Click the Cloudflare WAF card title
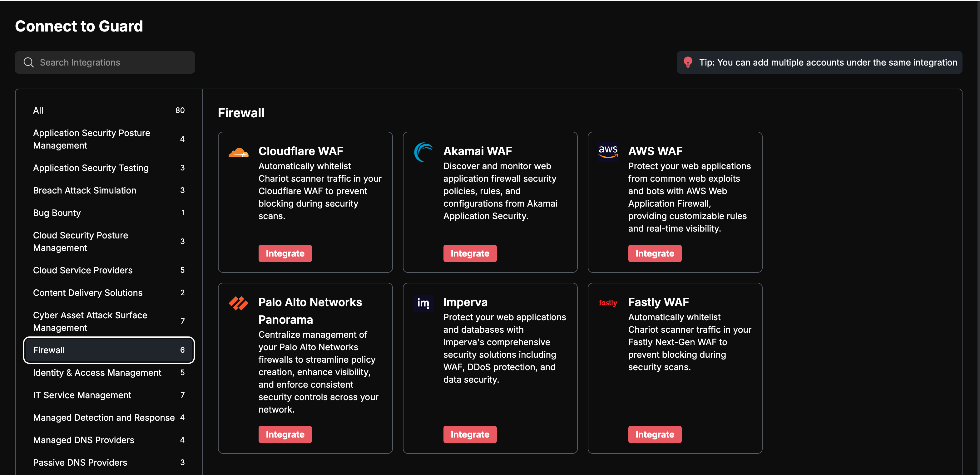The width and height of the screenshot is (980, 475). [300, 151]
